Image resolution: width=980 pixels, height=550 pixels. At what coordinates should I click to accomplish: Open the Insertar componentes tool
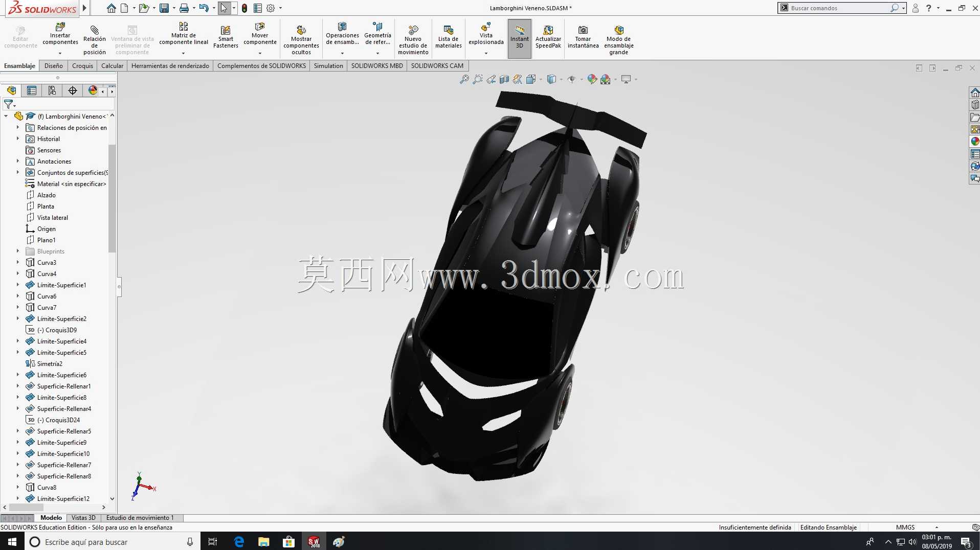pos(60,34)
